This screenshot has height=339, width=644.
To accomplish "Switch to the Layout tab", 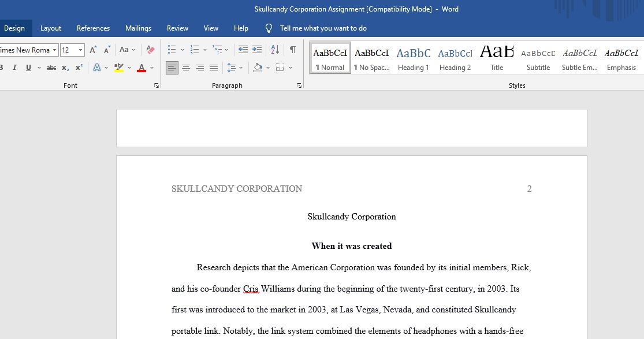I will [50, 28].
